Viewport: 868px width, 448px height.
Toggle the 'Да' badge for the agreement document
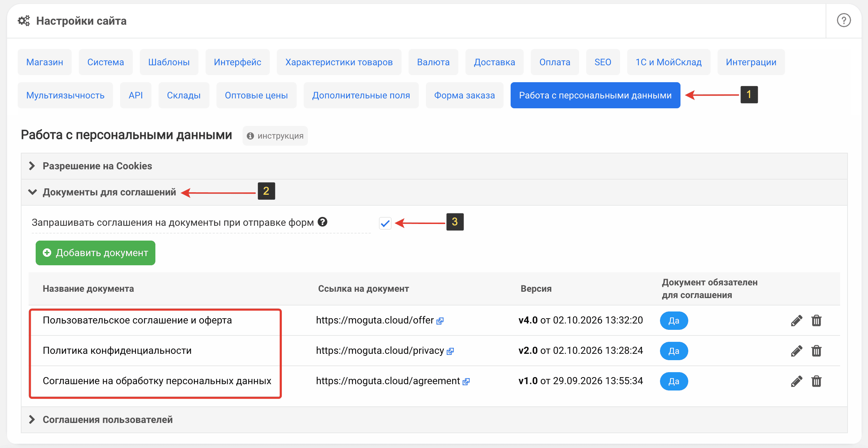(674, 381)
